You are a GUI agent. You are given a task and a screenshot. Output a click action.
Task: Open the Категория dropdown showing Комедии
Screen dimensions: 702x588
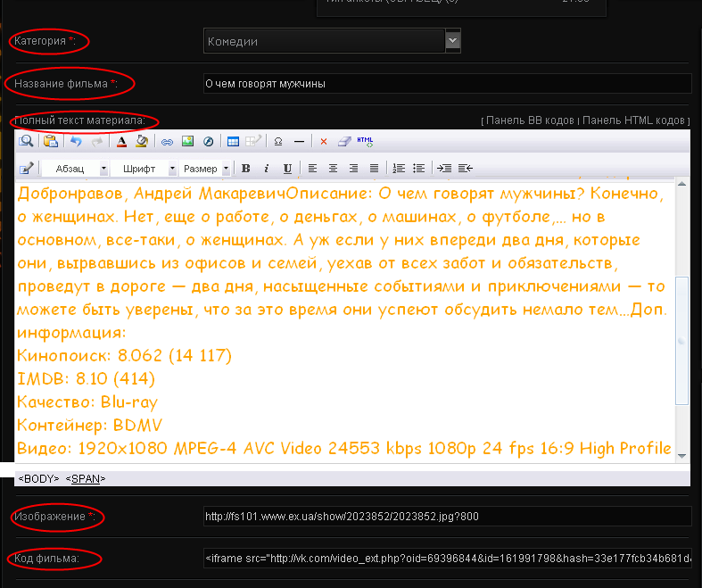(x=332, y=41)
